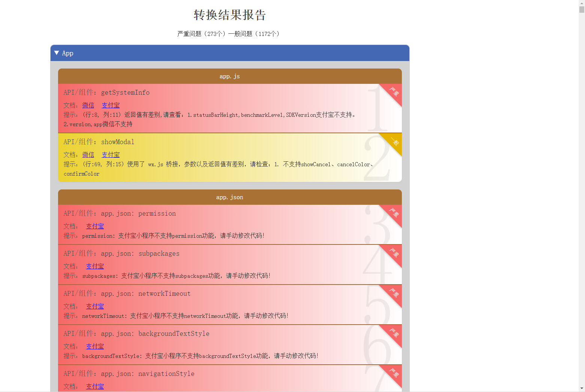Click the 转换结果报告 page title
Image resolution: width=585 pixels, height=392 pixels.
click(x=230, y=15)
